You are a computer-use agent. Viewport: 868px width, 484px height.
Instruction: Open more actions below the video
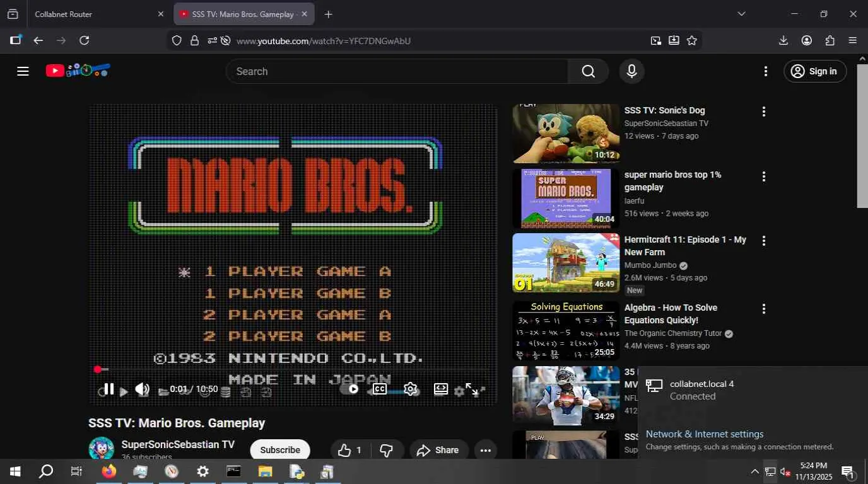click(486, 450)
